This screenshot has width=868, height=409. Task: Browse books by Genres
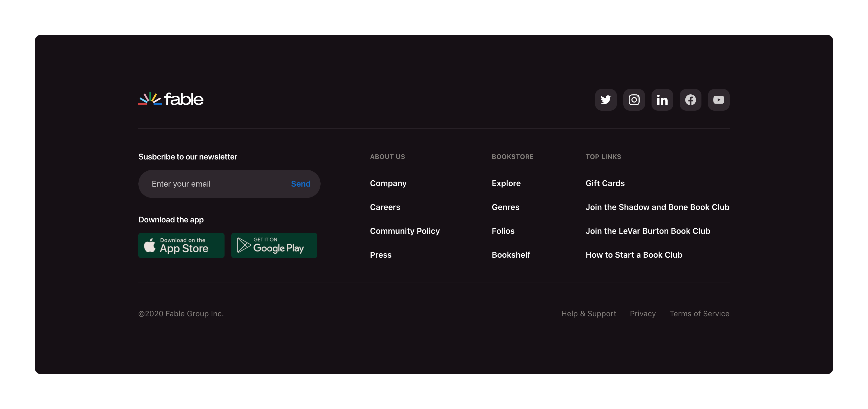pyautogui.click(x=505, y=207)
